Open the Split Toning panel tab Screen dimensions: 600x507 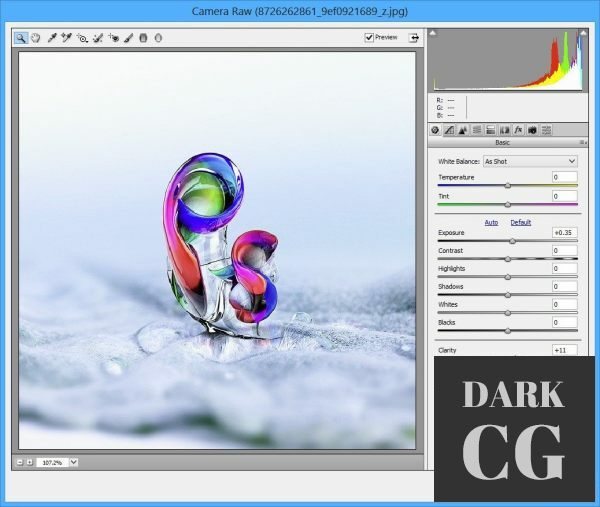coord(491,130)
